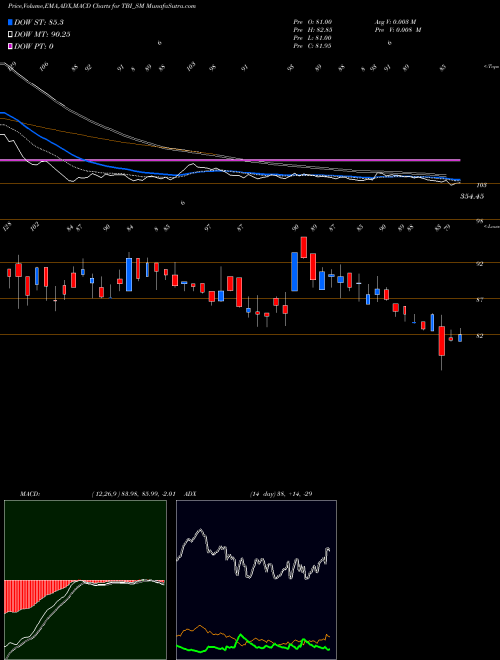Click the '354.45' value beside the EMA chart
This screenshot has width=500, height=660.
(472, 196)
